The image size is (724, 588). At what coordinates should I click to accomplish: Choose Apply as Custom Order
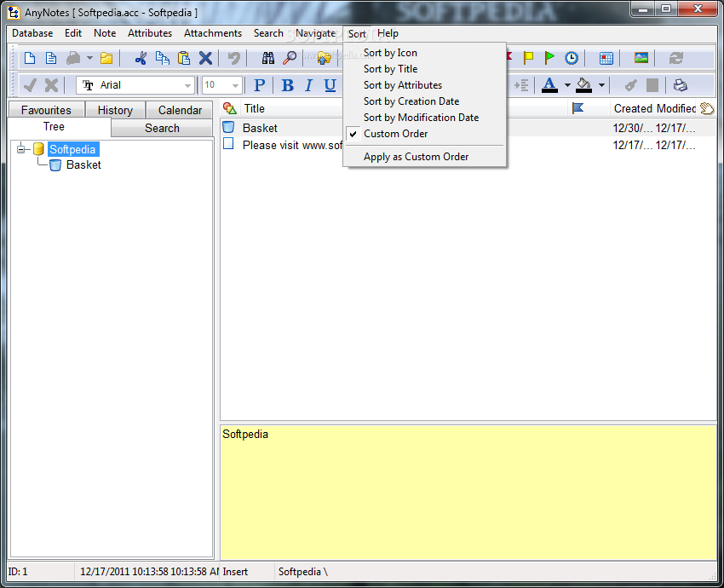tap(425, 157)
